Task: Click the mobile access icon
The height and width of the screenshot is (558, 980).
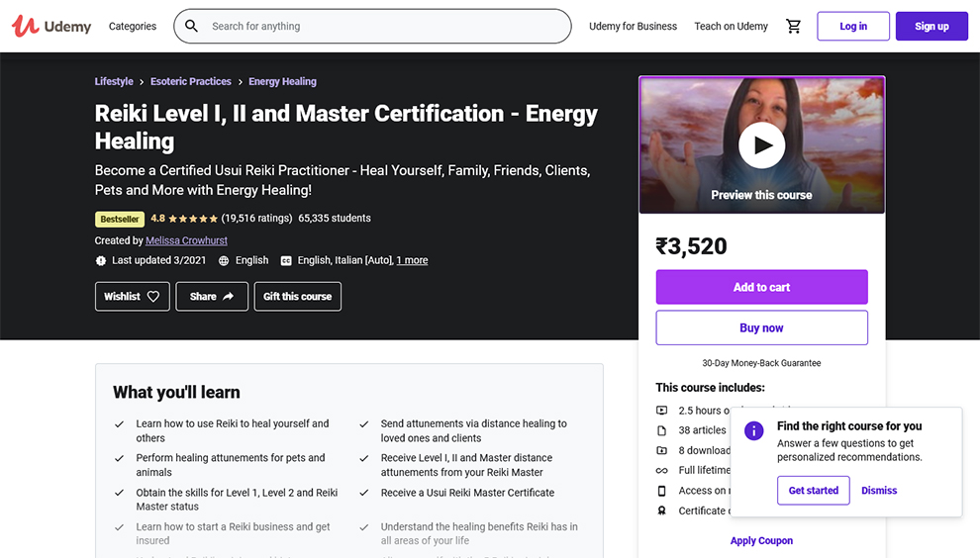Action: tap(661, 491)
